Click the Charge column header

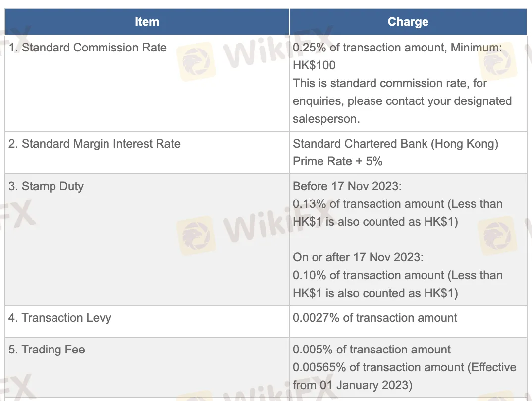(x=408, y=22)
